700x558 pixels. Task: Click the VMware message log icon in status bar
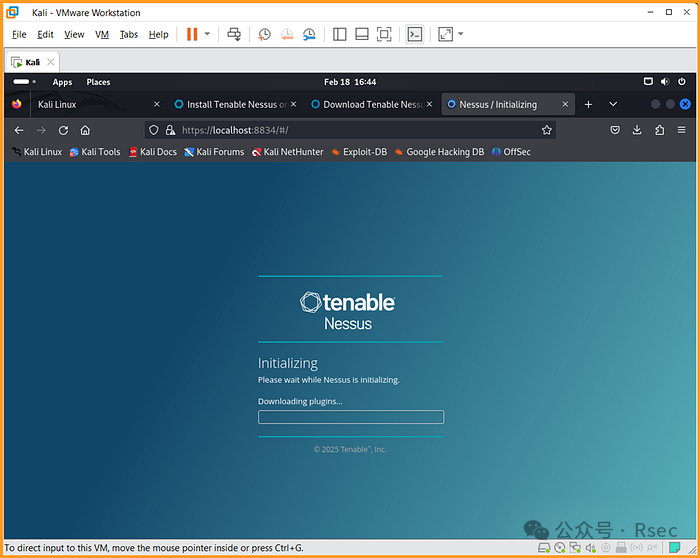675,547
